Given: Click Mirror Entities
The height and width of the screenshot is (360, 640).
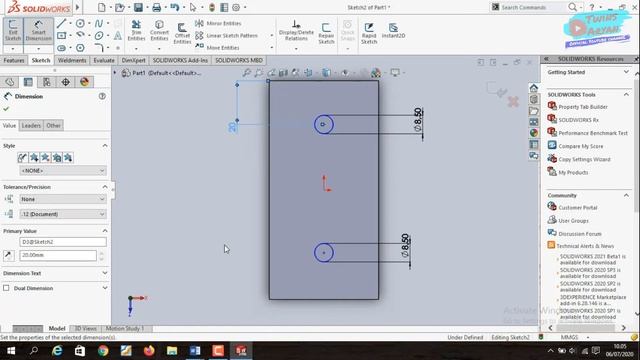Looking at the screenshot, I should (x=218, y=23).
